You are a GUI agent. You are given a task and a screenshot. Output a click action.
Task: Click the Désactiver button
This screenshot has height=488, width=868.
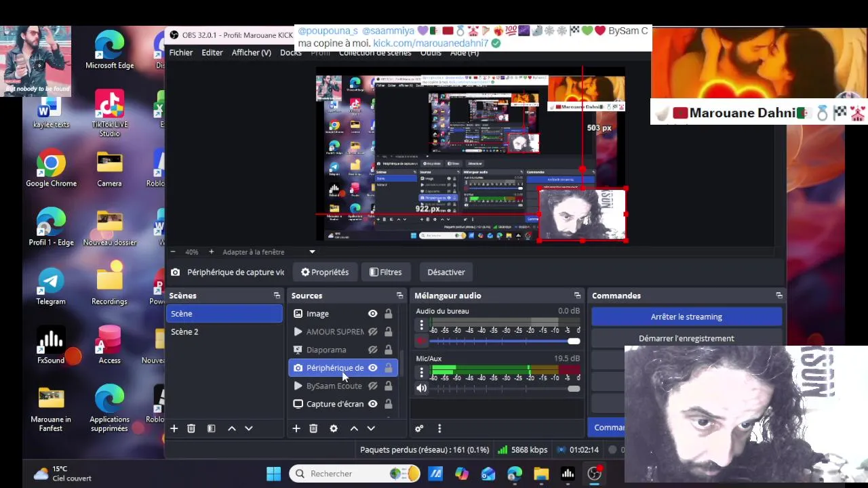pos(446,272)
